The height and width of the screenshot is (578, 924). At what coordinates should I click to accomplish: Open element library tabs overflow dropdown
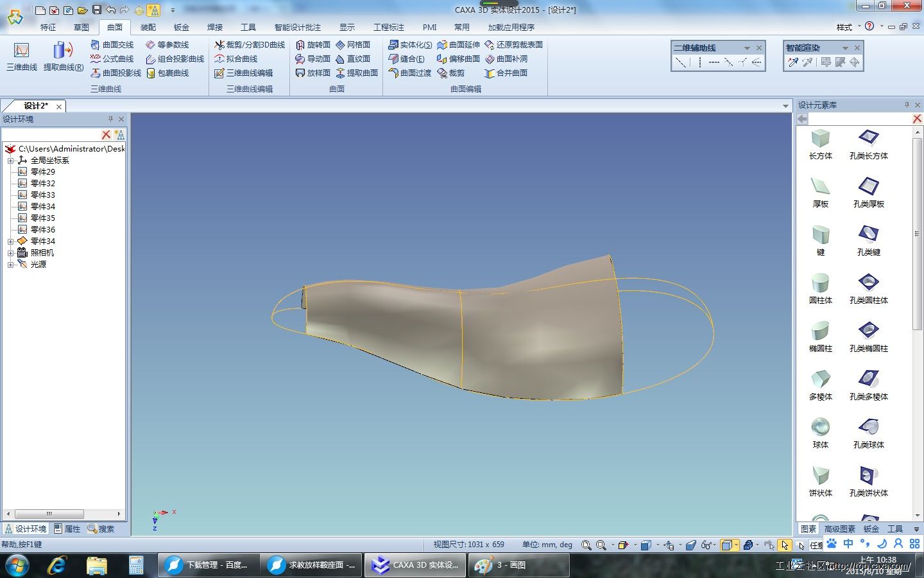coord(916,529)
